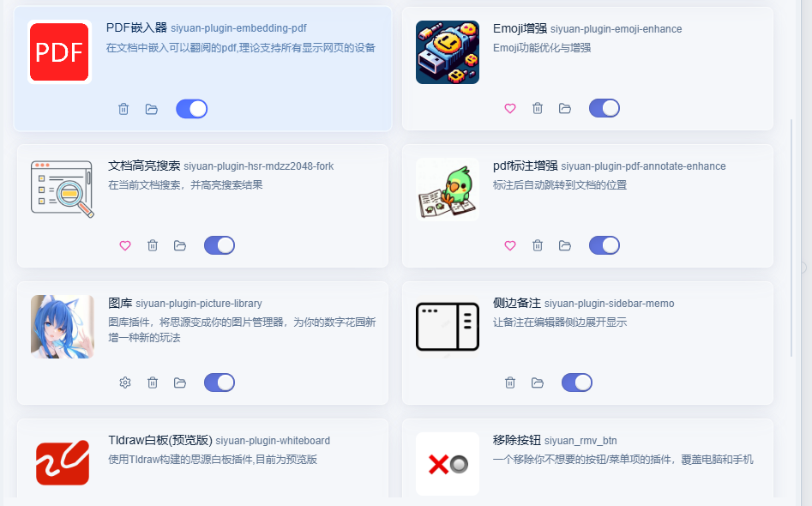Disable the PDF嵌入器 plugin toggle
Viewport: 812px width, 506px height.
pyautogui.click(x=191, y=109)
